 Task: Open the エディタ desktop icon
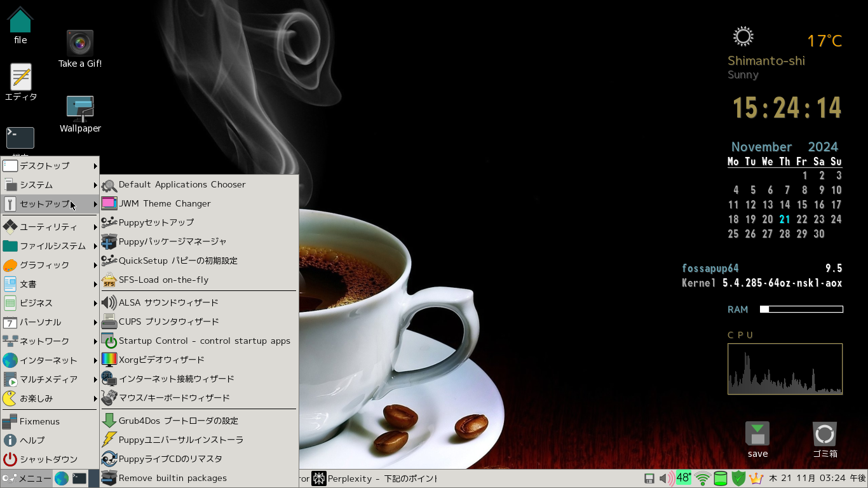click(21, 83)
